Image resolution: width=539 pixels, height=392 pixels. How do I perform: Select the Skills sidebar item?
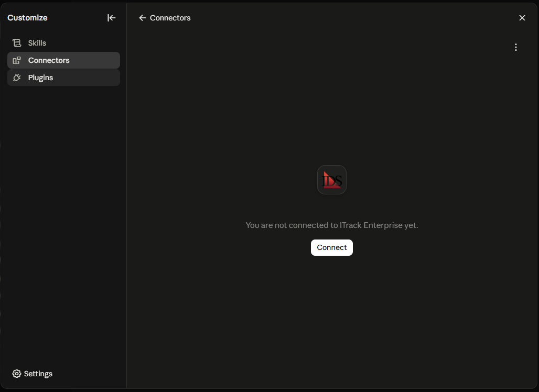[63, 43]
